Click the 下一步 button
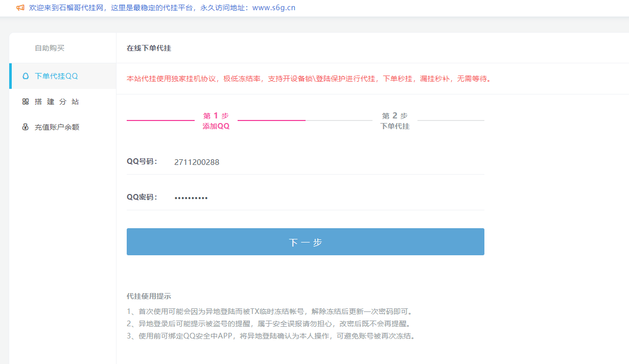629x364 pixels. tap(306, 241)
